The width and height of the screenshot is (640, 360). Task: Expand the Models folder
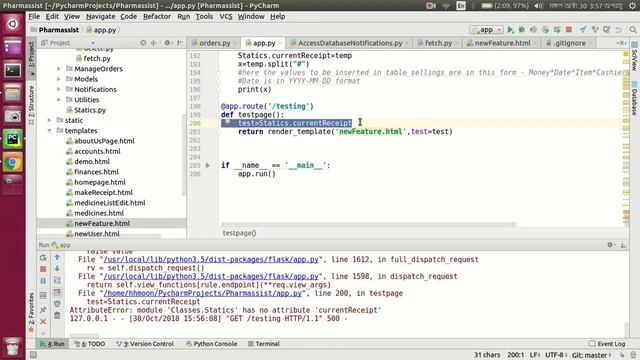(59, 79)
